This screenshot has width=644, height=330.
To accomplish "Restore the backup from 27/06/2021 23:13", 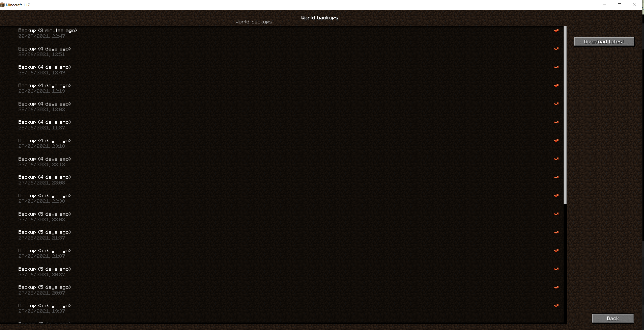I will [556, 159].
